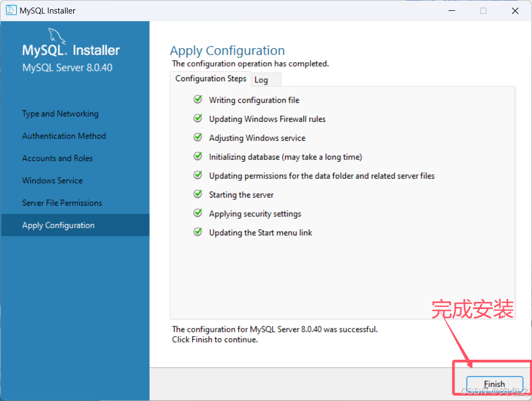Click 'Initializing database (may take a long time)' text

[x=286, y=157]
